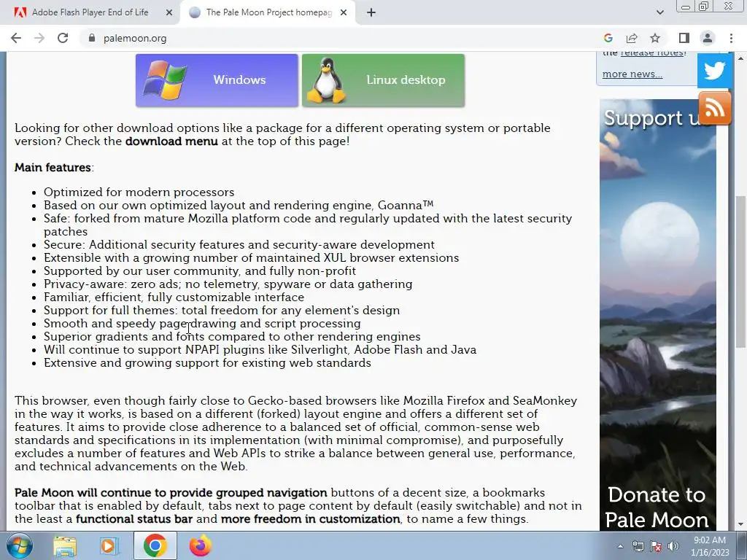Launch Firefox from the taskbar
This screenshot has width=747, height=560.
200,545
